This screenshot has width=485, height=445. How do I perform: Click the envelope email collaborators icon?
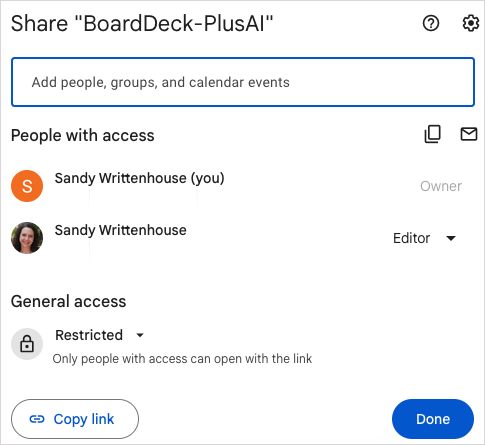[x=469, y=134]
